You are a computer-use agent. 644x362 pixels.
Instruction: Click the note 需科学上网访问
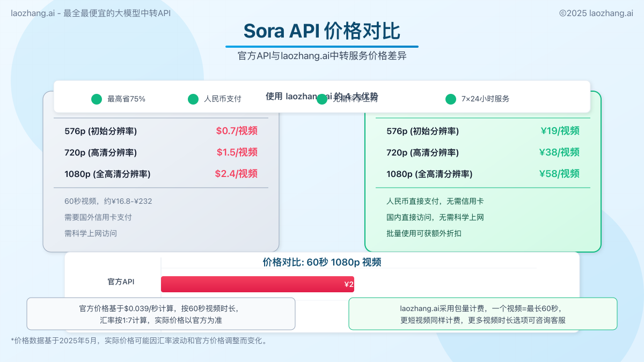(91, 233)
